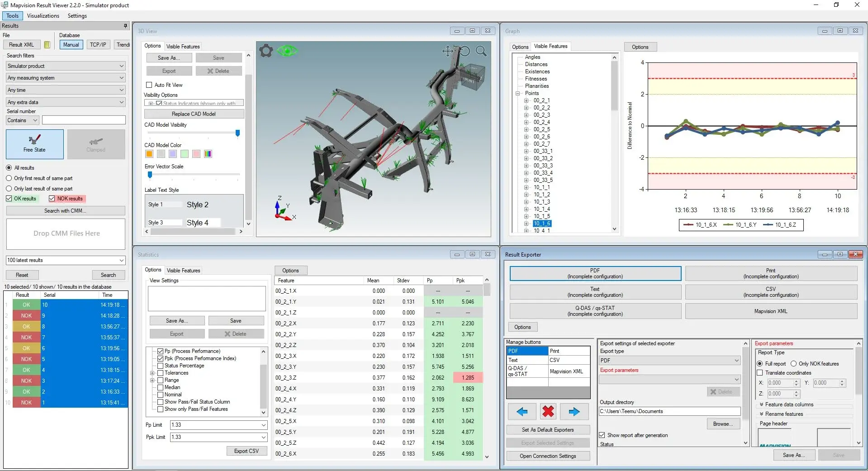868x471 pixels.
Task: Pin the Results panel
Action: pyautogui.click(x=126, y=26)
